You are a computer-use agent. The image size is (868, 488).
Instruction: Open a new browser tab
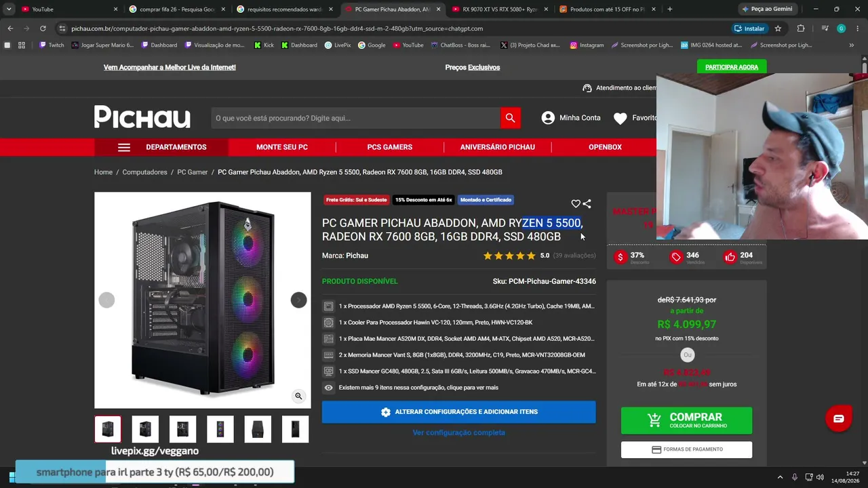pos(669,9)
